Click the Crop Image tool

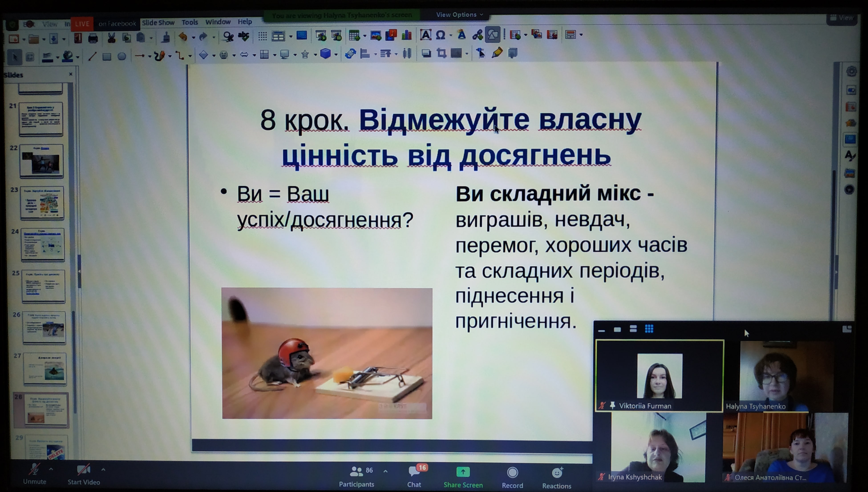click(441, 53)
